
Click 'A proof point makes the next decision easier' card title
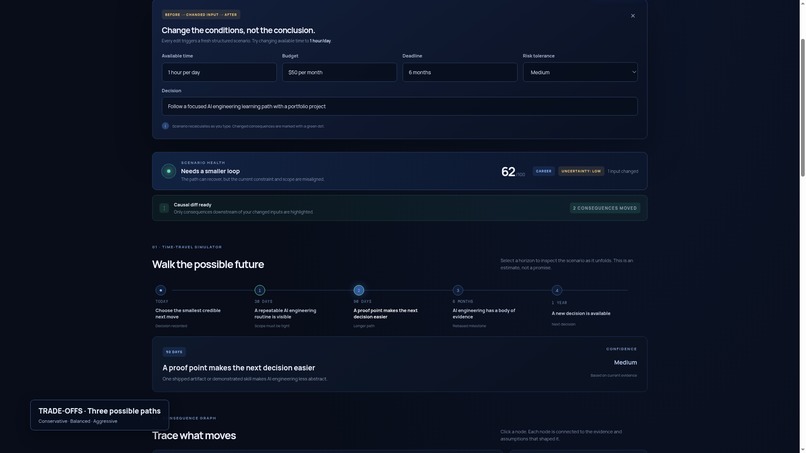click(x=239, y=368)
